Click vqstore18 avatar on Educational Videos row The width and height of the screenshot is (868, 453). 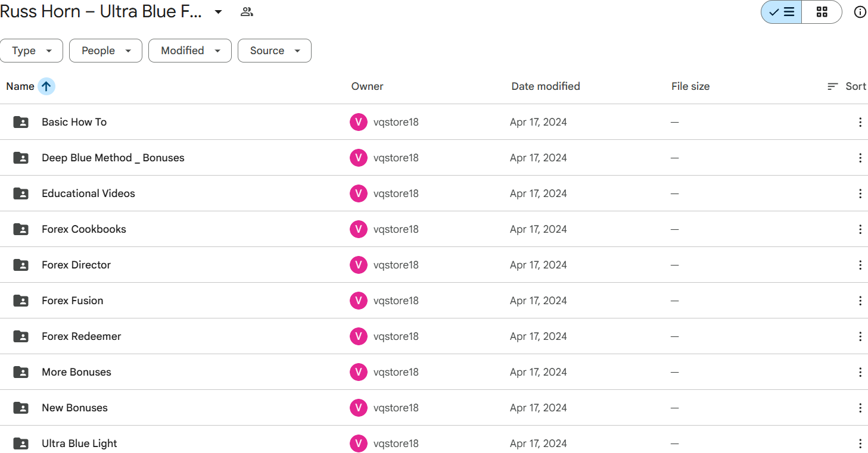coord(358,193)
